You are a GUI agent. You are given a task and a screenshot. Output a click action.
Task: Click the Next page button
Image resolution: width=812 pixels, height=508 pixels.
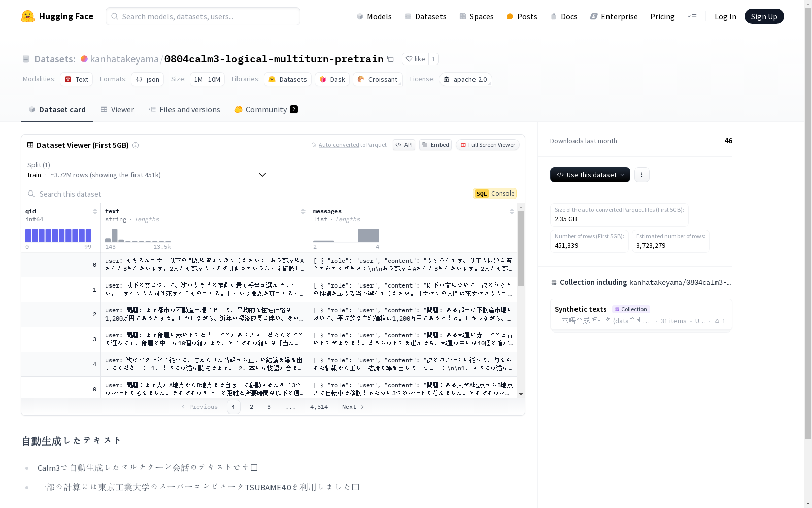pyautogui.click(x=353, y=407)
